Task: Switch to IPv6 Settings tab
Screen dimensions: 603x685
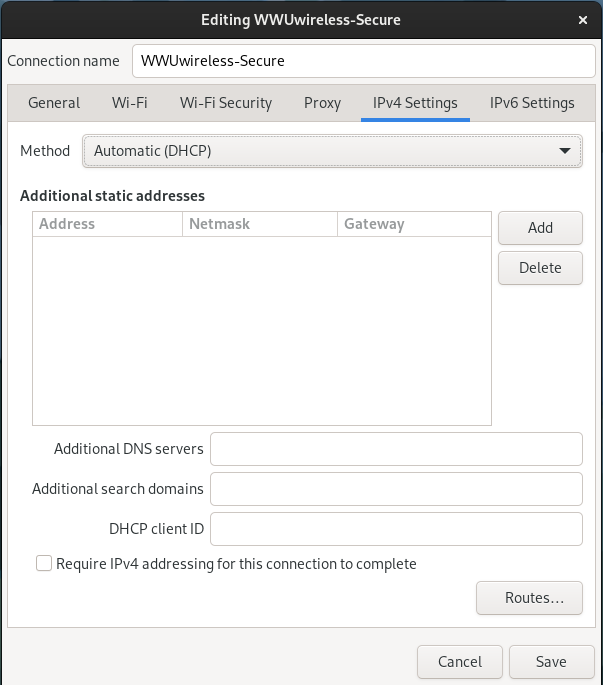Action: pos(532,103)
